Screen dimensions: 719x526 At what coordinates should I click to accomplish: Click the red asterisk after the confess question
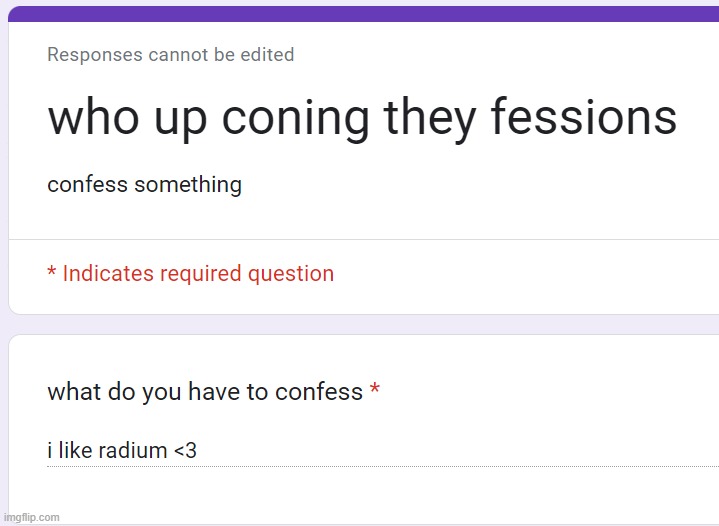tap(375, 389)
